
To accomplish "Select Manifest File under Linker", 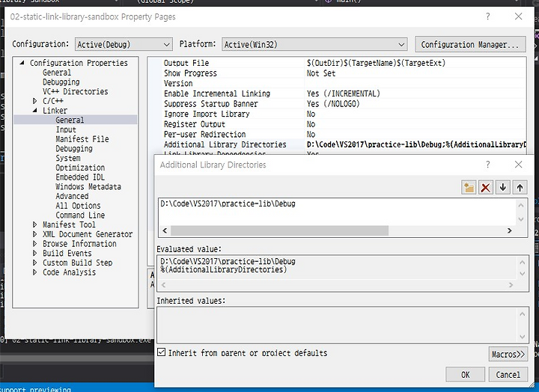I will [x=82, y=139].
